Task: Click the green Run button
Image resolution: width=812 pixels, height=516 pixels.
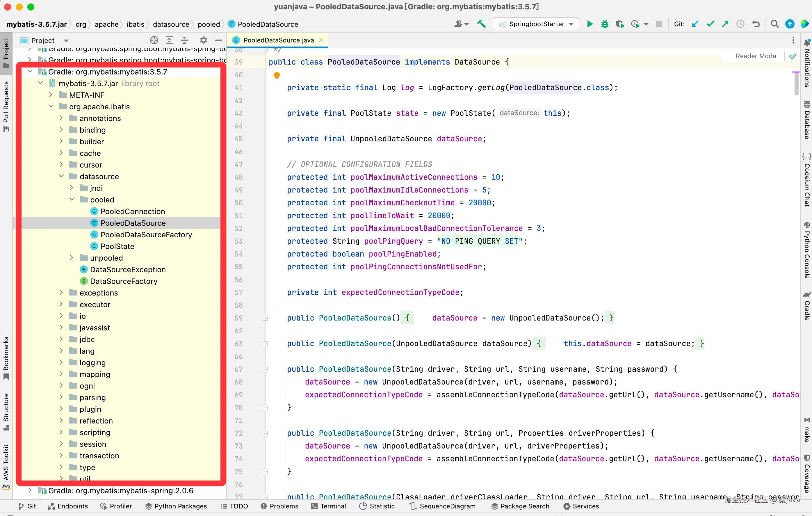Action: click(590, 24)
